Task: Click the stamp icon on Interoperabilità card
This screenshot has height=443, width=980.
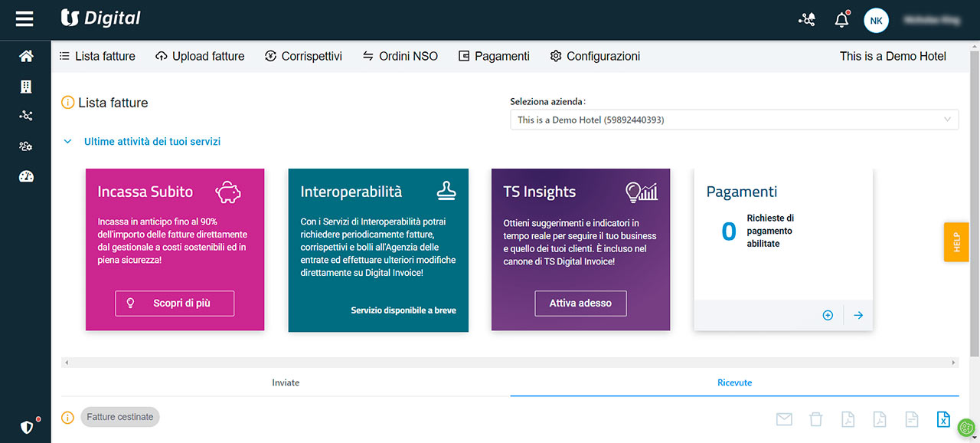Action: (x=446, y=191)
